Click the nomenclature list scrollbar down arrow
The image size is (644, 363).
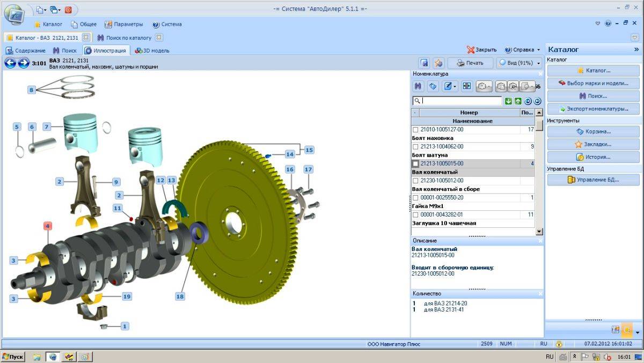point(539,231)
